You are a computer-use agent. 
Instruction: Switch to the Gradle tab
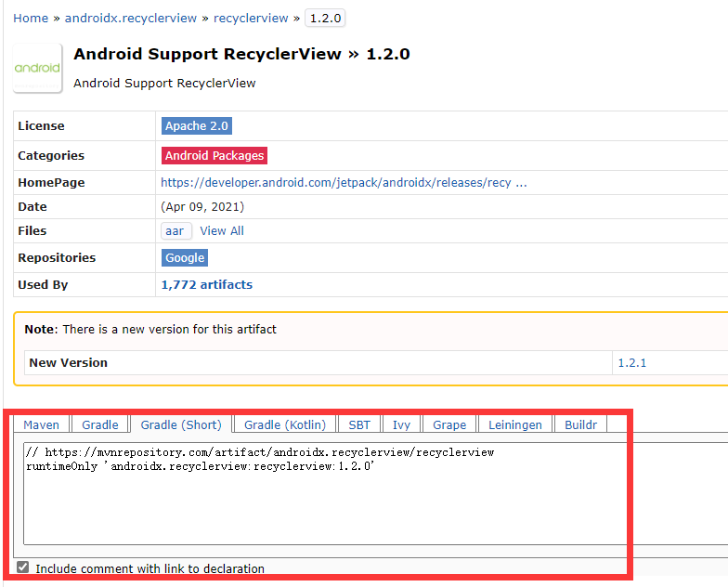click(100, 424)
